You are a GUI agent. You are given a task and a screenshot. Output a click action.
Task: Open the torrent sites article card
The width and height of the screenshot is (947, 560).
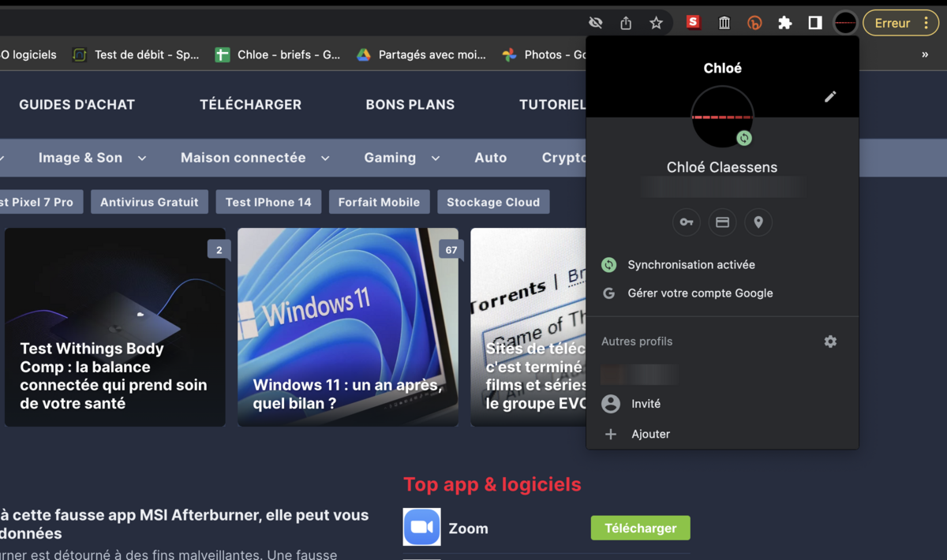click(529, 327)
